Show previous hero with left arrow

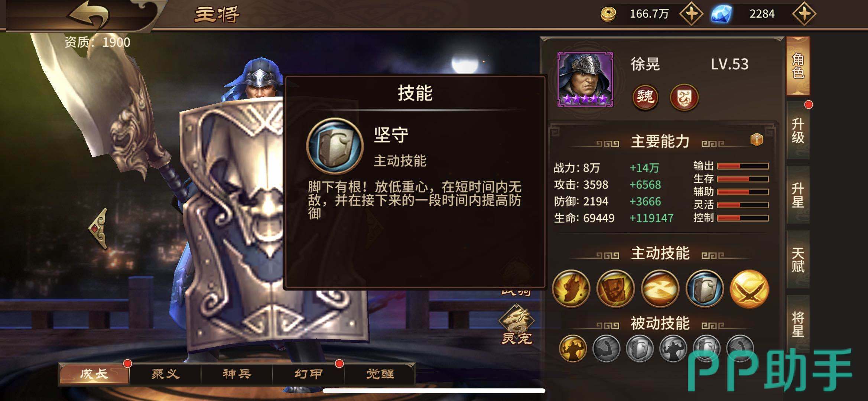[98, 228]
